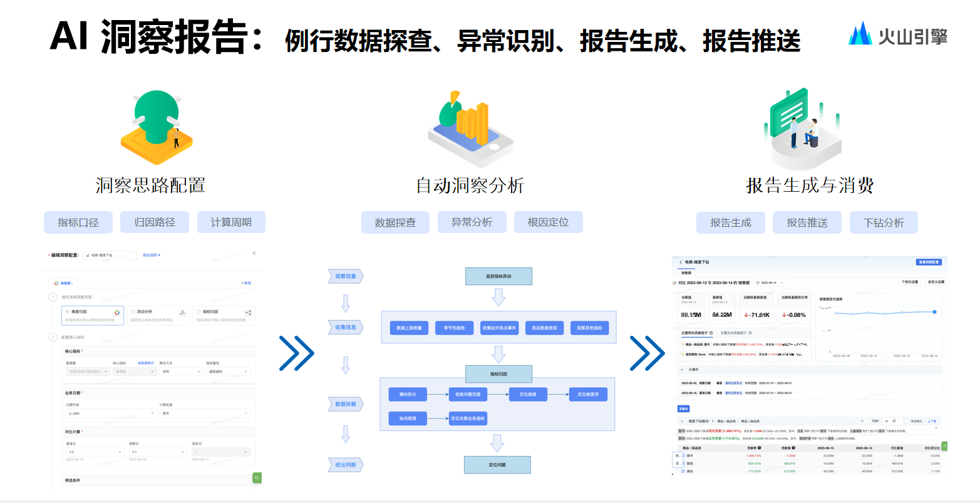This screenshot has width=980, height=503.
Task: Click the 收敛问题范围 flowchart node
Action: click(x=468, y=394)
